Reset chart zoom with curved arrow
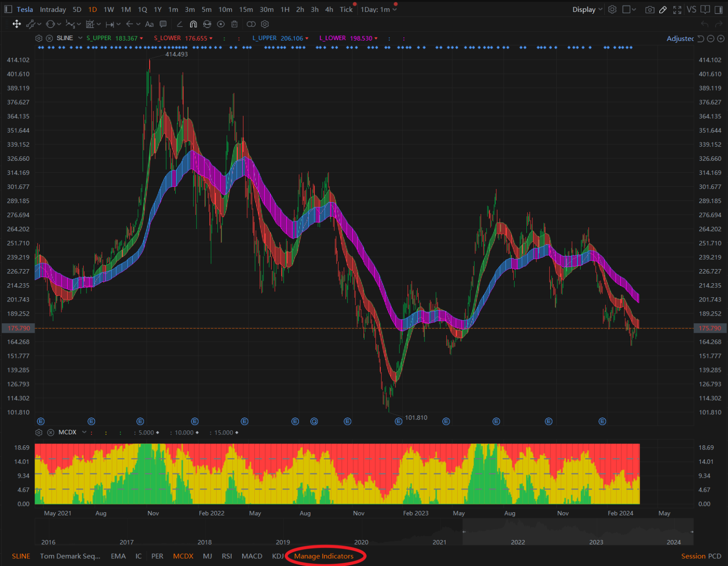Viewport: 728px width, 566px height. 701,39
